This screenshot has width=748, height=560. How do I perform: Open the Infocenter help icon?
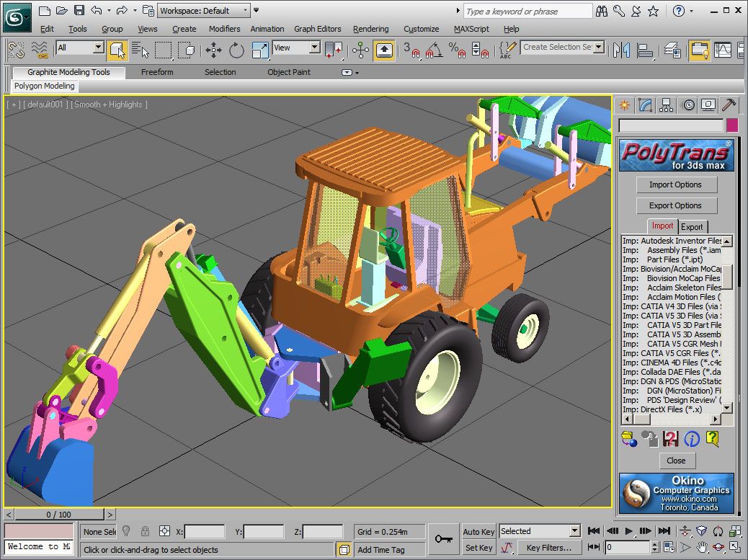[x=678, y=11]
